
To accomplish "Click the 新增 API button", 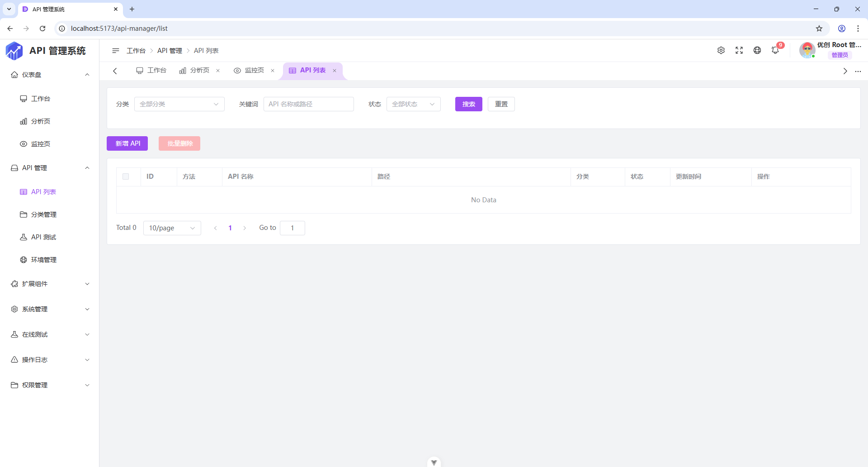I will pyautogui.click(x=127, y=143).
